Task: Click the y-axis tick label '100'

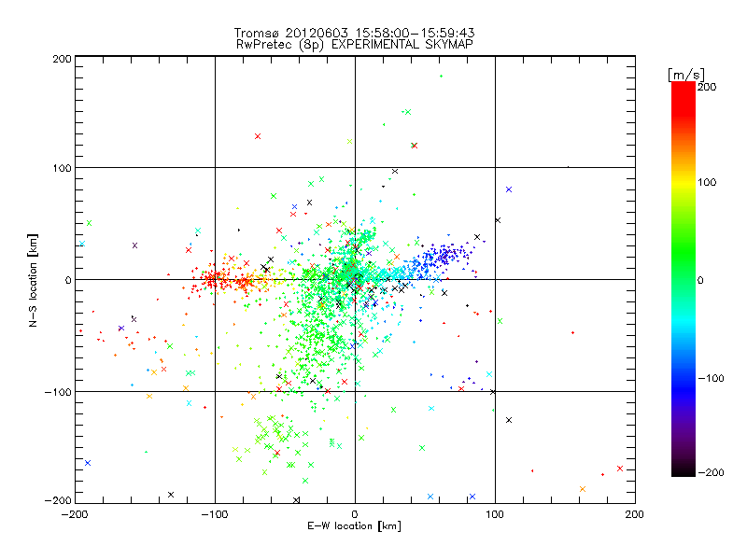Action: (x=62, y=168)
